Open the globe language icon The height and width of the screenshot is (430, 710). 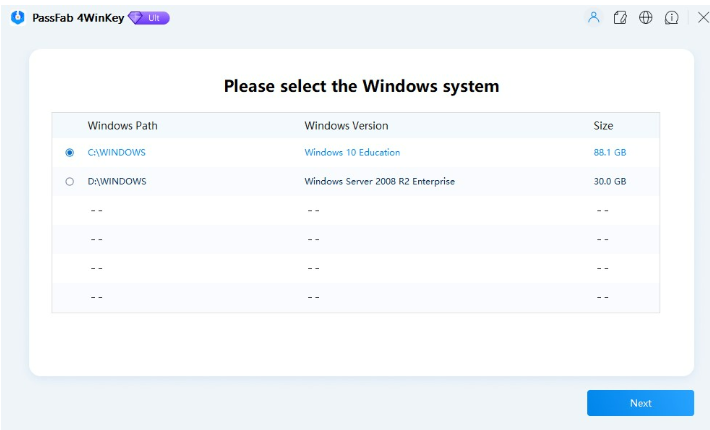point(646,18)
